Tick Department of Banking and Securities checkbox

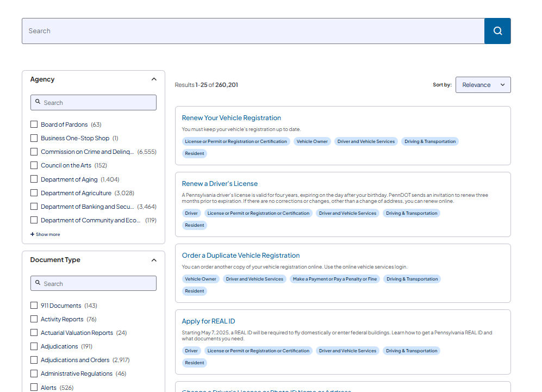(34, 207)
